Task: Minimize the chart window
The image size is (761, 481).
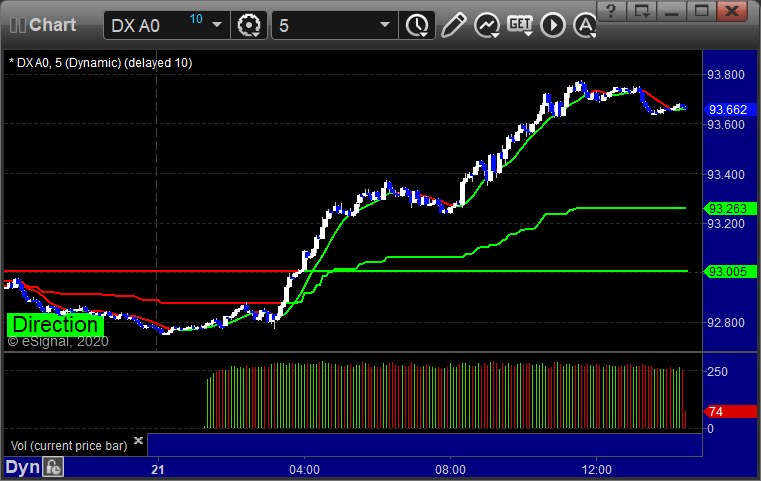Action: 672,11
